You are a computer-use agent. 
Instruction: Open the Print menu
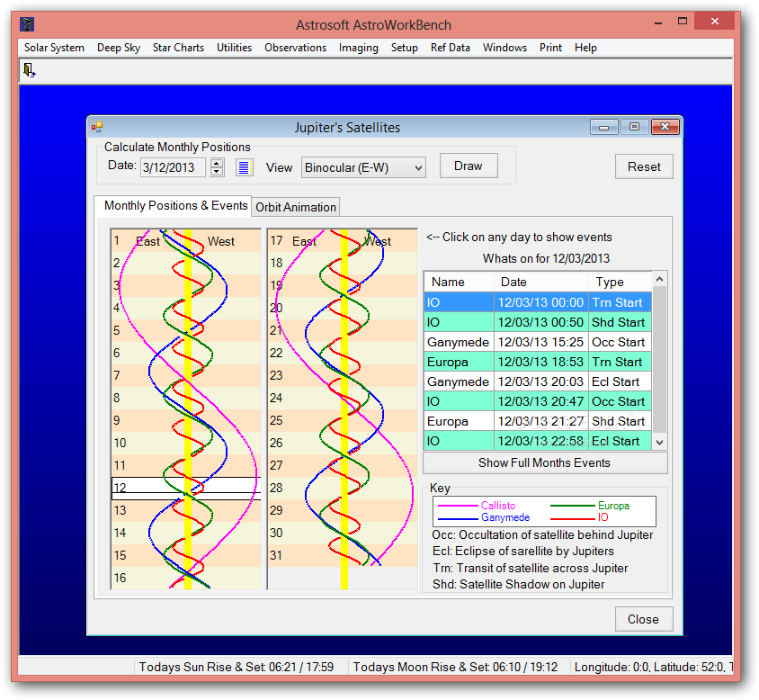[551, 48]
